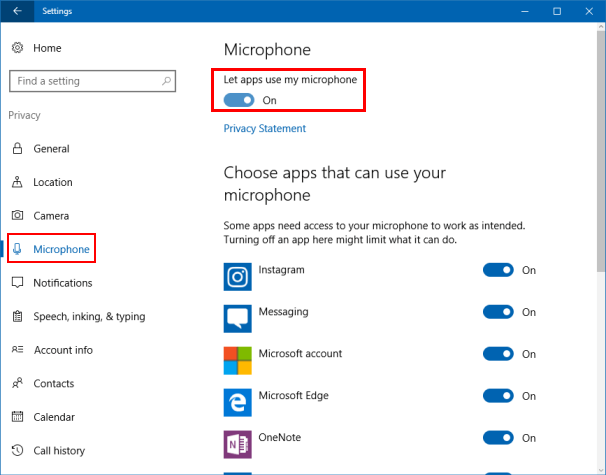
Task: Click the Instagram app icon
Action: [x=237, y=277]
